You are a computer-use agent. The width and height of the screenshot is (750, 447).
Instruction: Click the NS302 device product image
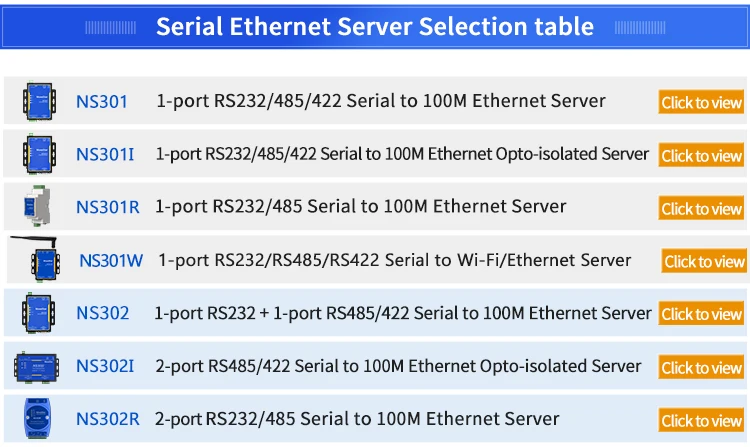39,313
